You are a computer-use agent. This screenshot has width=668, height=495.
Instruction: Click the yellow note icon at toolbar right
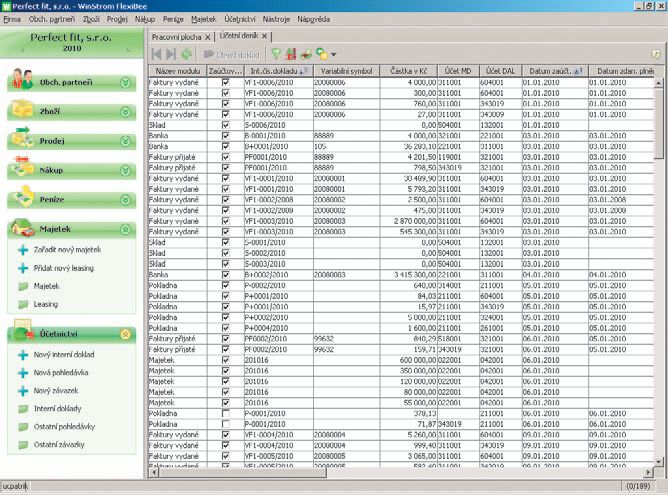click(655, 54)
